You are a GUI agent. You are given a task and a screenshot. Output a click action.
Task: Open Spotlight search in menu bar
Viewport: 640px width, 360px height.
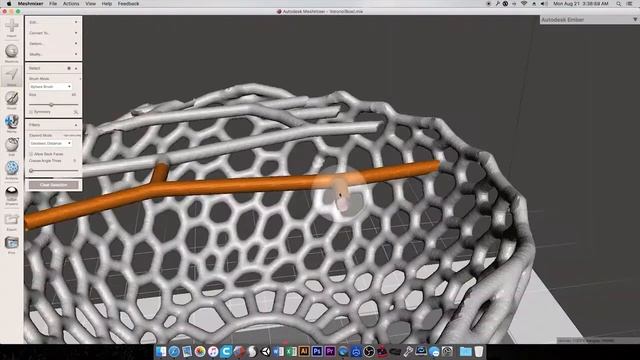tap(619, 4)
